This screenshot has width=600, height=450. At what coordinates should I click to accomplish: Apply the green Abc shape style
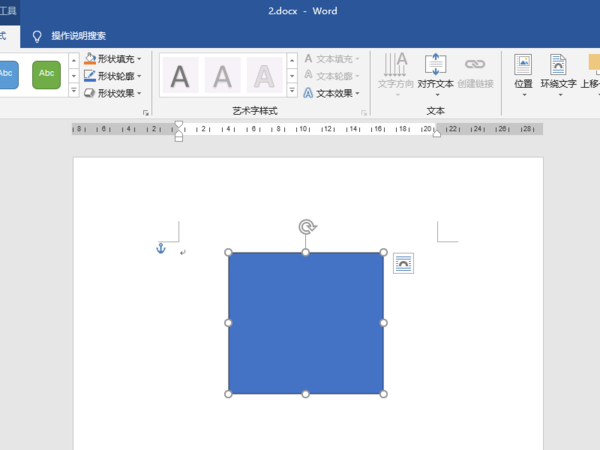46,75
